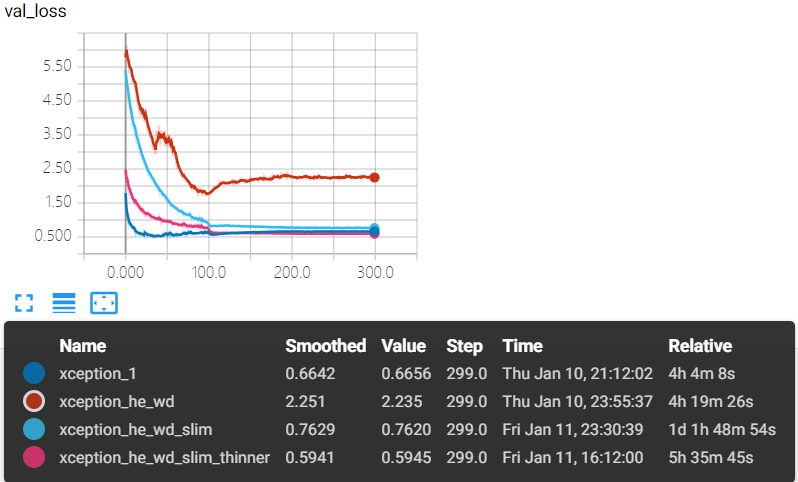
Task: Select the xception_he_wd_slim_thinner run name
Action: [x=164, y=458]
